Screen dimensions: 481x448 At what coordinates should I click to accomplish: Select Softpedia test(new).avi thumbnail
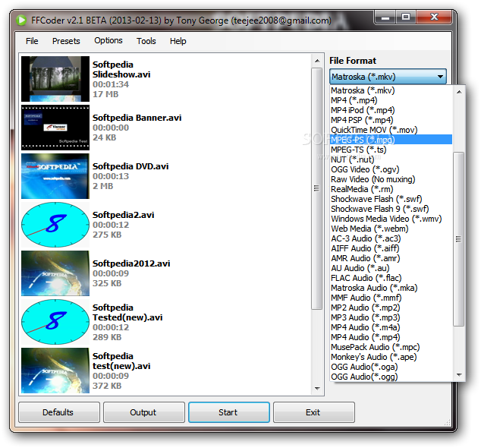(55, 371)
